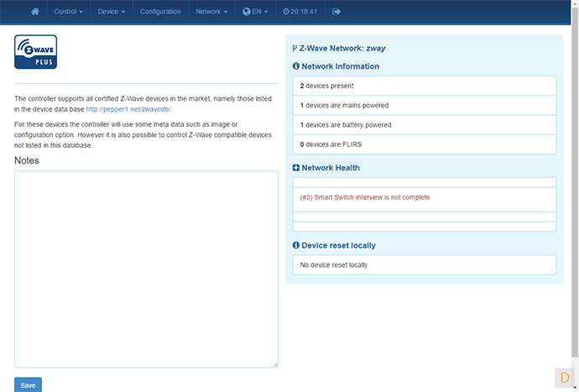Expand the Network dropdown menu

(x=211, y=12)
